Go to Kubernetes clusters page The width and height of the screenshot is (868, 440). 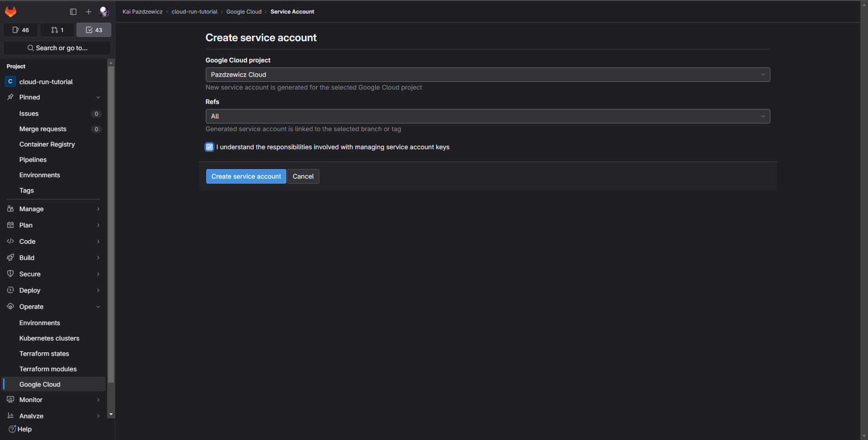[49, 338]
